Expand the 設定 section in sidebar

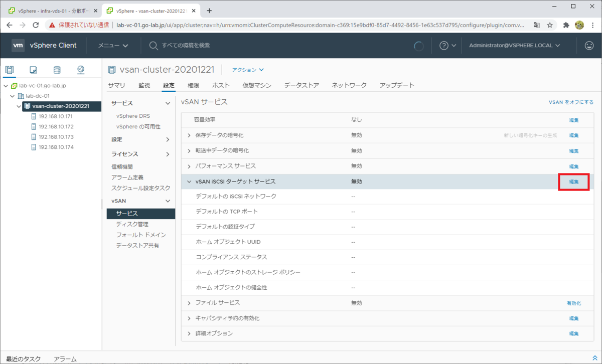pos(168,139)
